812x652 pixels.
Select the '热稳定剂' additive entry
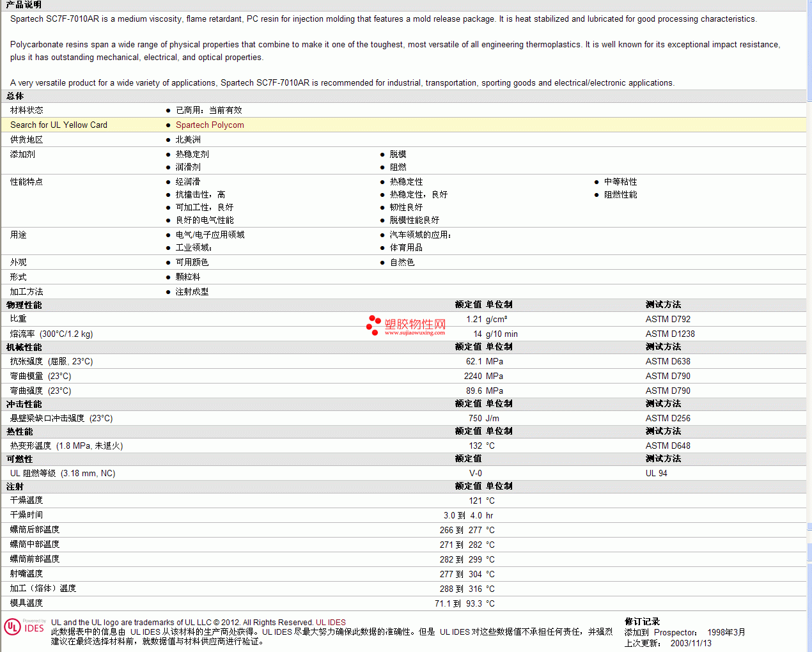pyautogui.click(x=192, y=154)
